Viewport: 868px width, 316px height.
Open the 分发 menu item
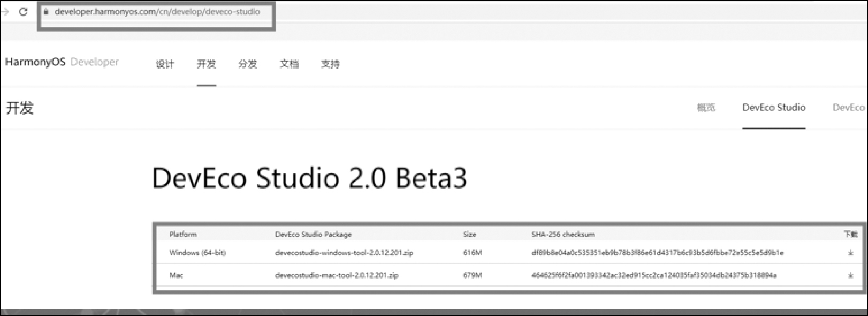click(248, 64)
